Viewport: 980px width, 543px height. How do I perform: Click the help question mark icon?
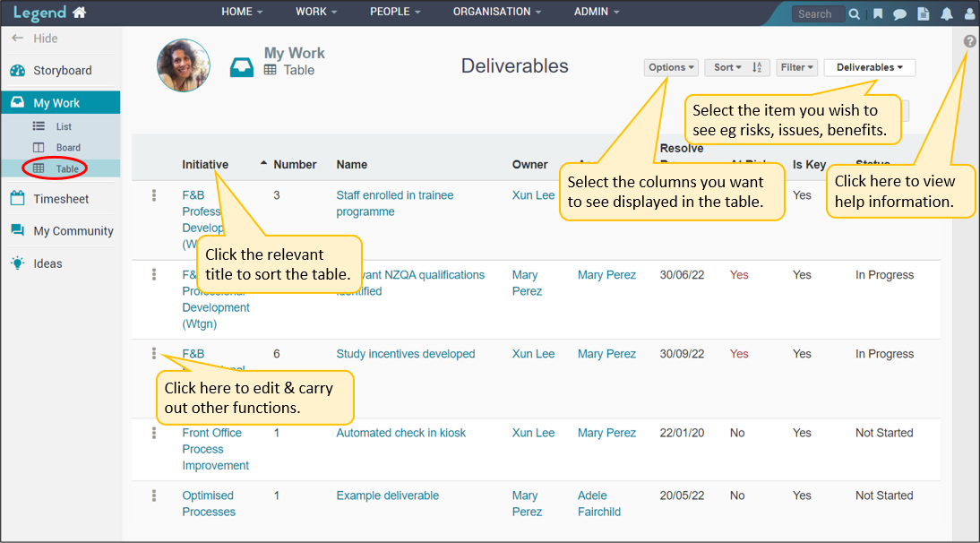coord(969,42)
